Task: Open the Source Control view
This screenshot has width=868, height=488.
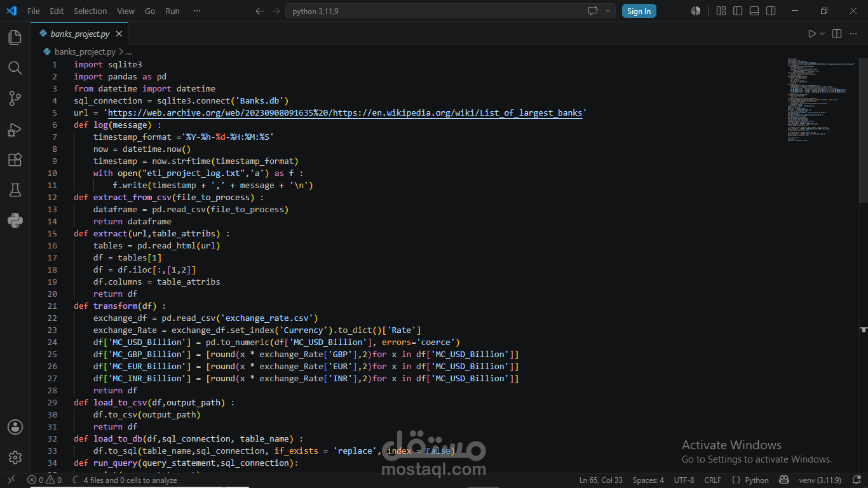Action: click(x=15, y=98)
